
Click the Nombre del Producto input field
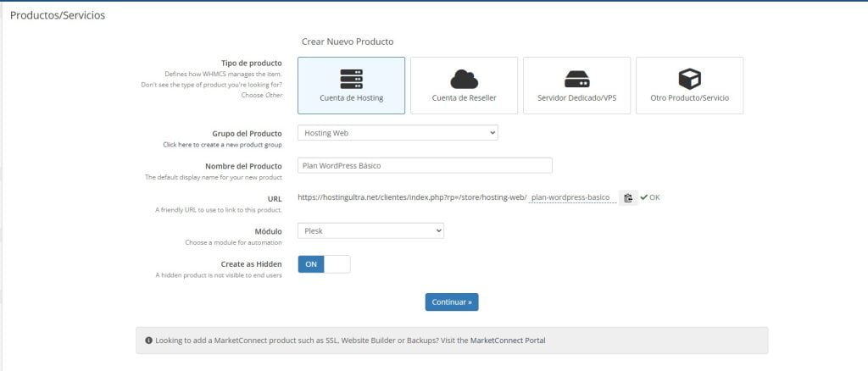click(x=425, y=165)
